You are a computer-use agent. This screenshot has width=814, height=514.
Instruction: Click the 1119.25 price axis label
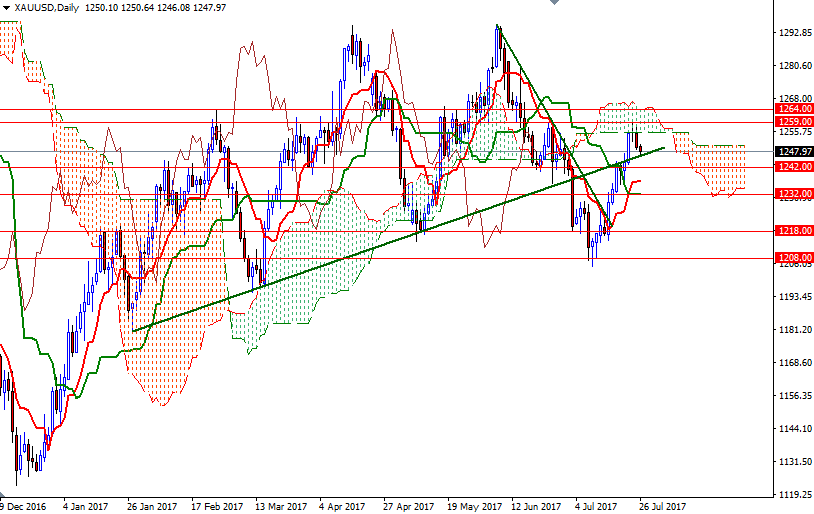tap(794, 495)
